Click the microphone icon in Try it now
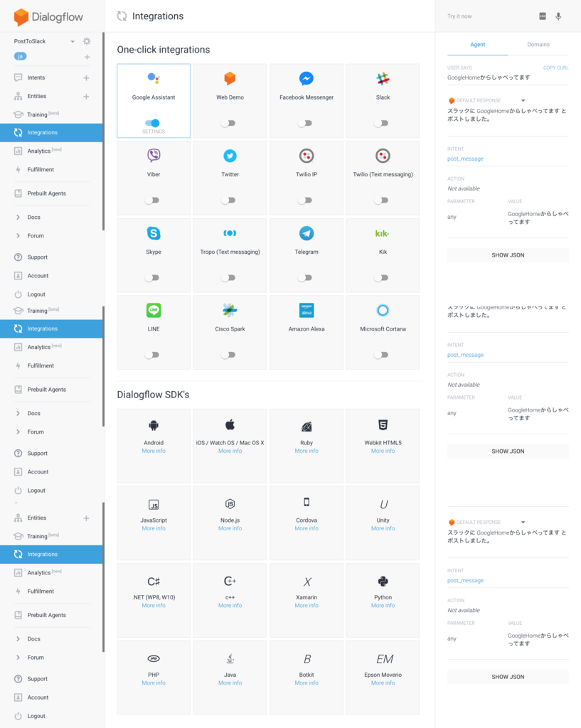 (x=558, y=16)
